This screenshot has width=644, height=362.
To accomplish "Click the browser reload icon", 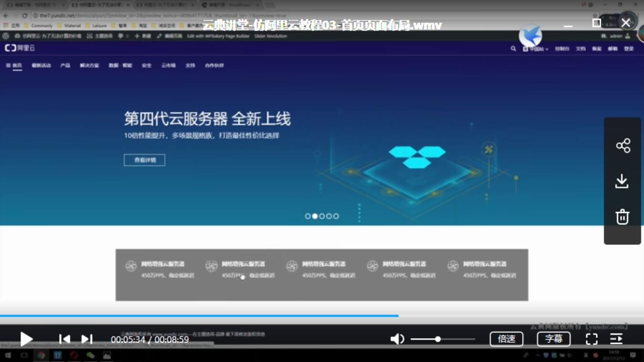I will pyautogui.click(x=25, y=16).
